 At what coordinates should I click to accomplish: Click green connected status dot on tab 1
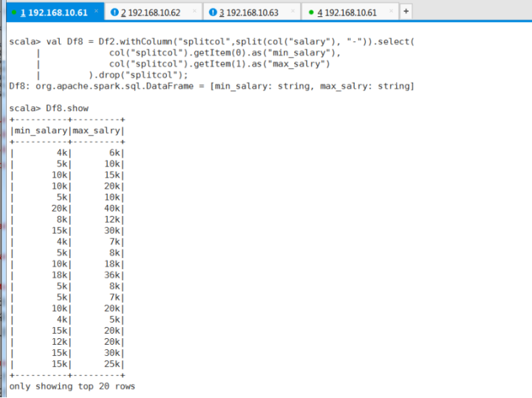click(x=14, y=13)
